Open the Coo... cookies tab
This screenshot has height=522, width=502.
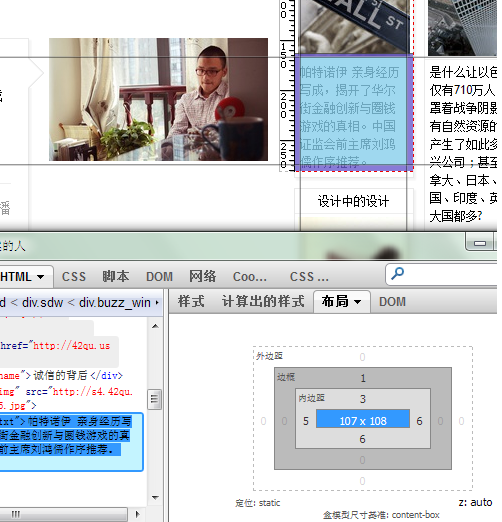(x=250, y=277)
